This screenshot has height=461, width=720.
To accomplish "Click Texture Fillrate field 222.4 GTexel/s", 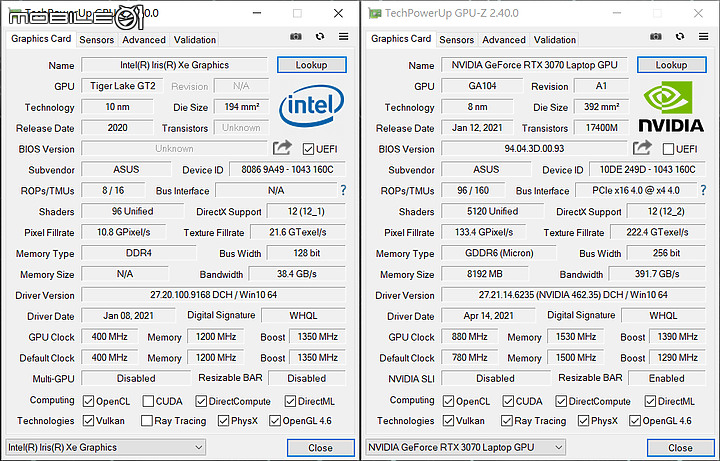I will coord(658,232).
